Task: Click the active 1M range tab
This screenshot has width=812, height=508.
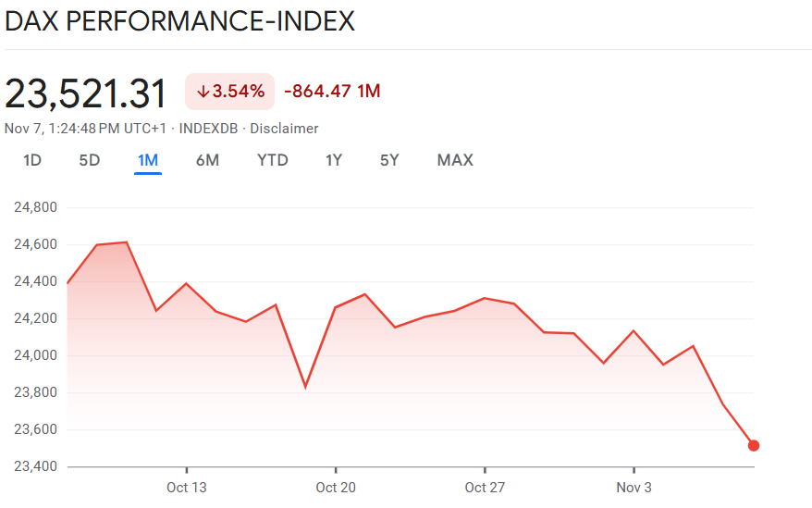Action: point(148,160)
